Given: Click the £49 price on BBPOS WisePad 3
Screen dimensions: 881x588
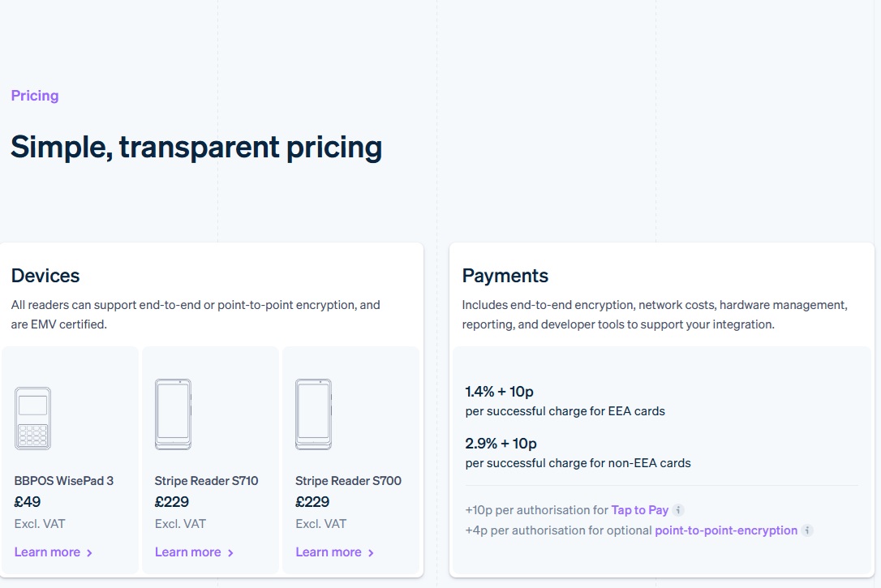Looking at the screenshot, I should point(28,502).
